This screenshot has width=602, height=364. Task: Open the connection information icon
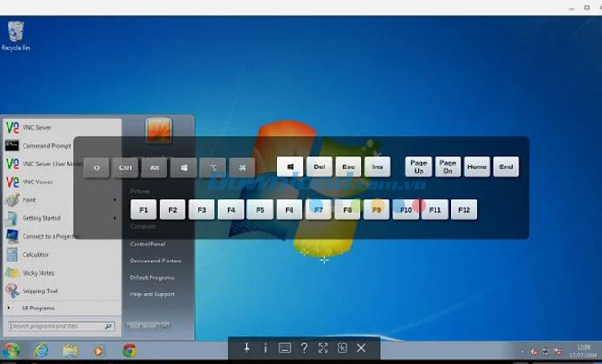coord(265,348)
